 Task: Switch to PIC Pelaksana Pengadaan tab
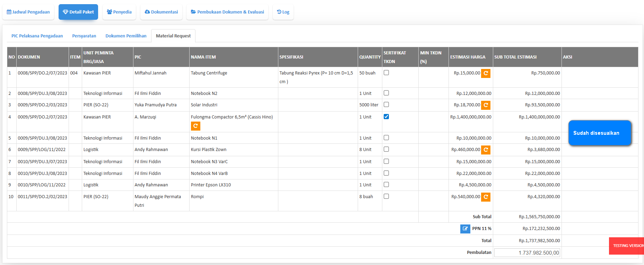(37, 36)
